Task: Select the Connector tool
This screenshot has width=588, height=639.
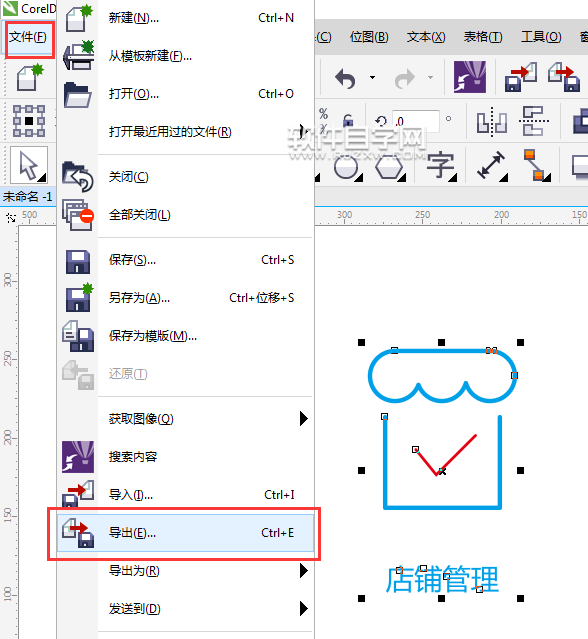Action: coord(537,165)
